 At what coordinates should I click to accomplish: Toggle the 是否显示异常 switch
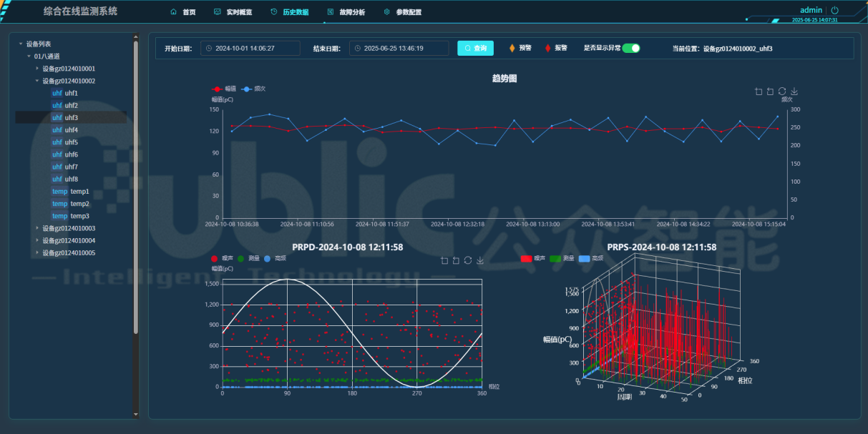point(630,48)
